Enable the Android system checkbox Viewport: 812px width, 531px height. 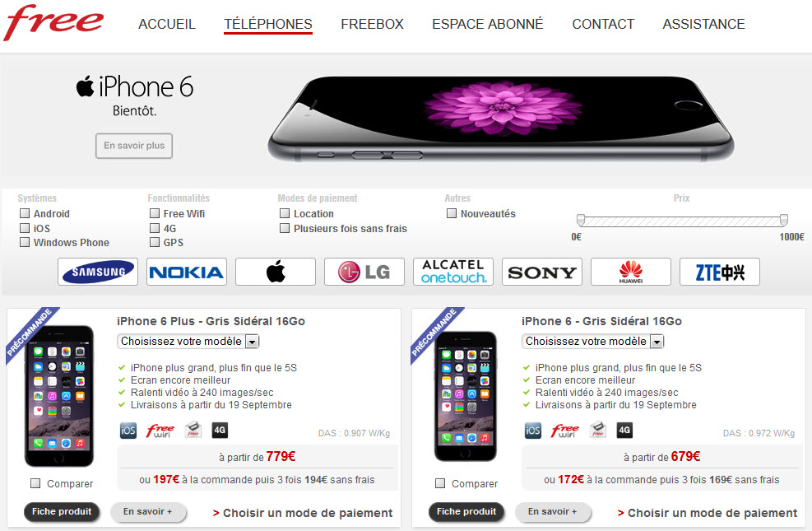tap(25, 213)
